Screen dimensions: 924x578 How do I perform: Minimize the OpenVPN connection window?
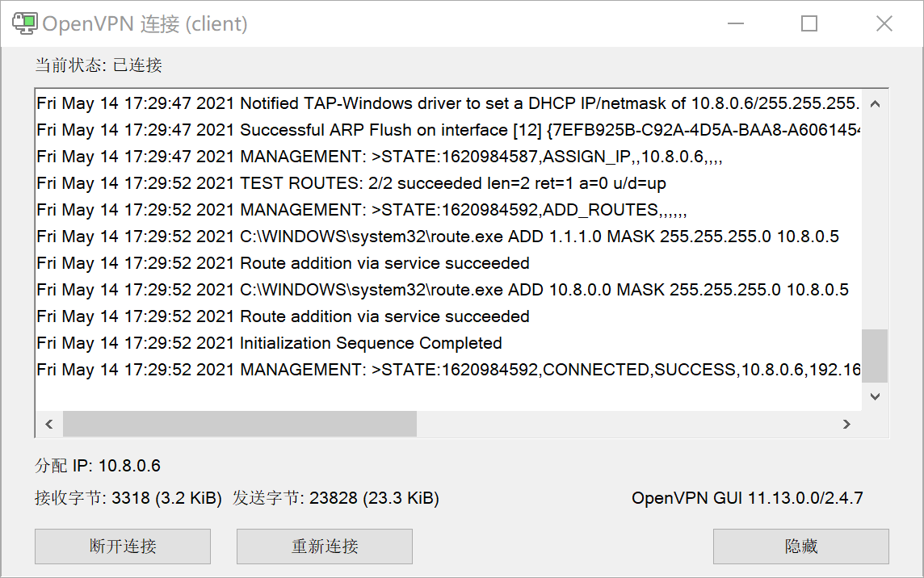(x=735, y=24)
